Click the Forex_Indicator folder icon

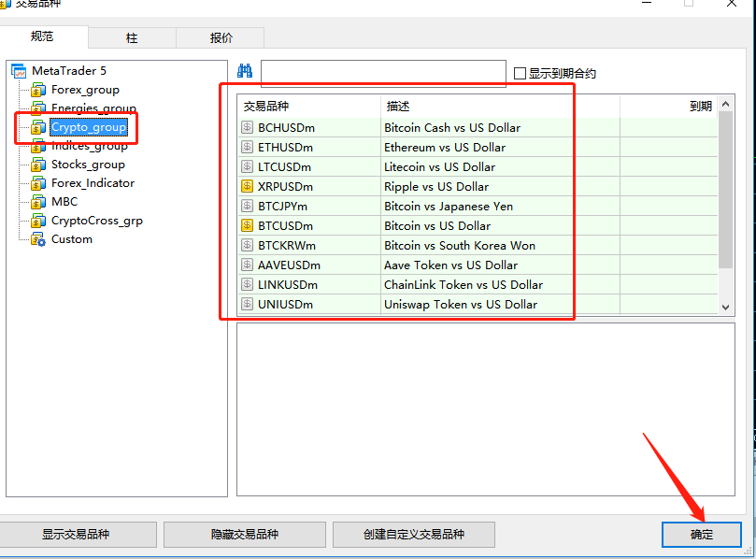(x=38, y=183)
